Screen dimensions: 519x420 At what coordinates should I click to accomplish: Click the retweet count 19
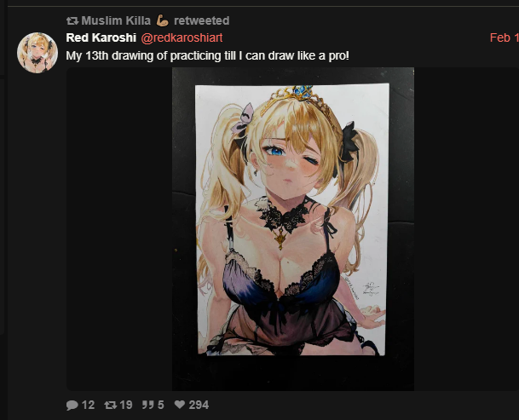point(126,405)
